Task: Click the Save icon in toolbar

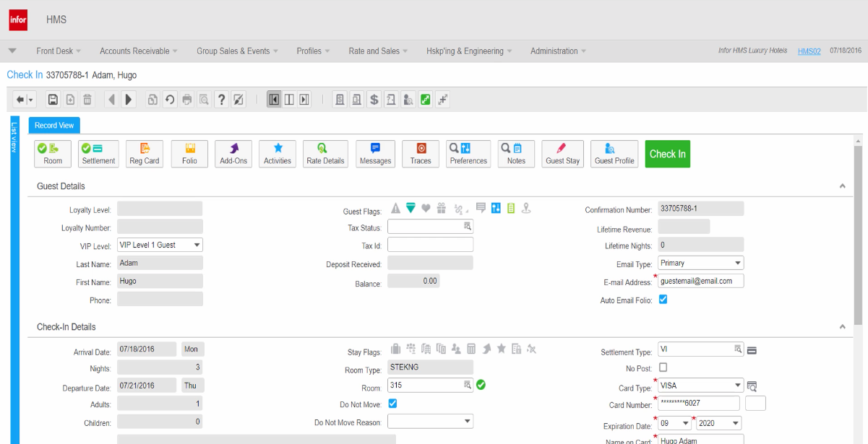Action: [53, 100]
